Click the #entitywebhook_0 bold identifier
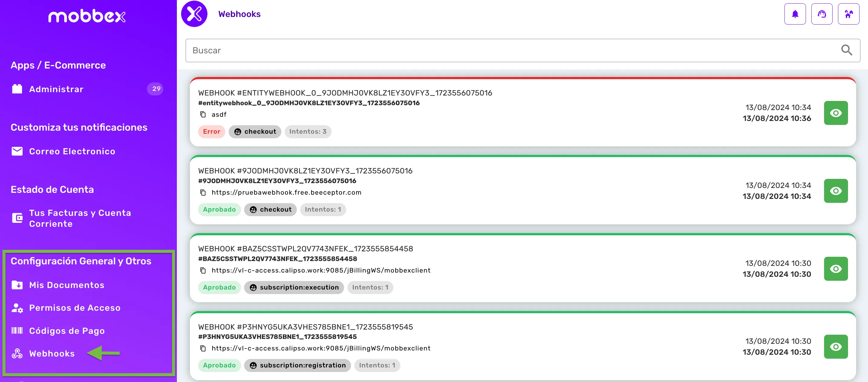This screenshot has width=868, height=382. coord(309,103)
